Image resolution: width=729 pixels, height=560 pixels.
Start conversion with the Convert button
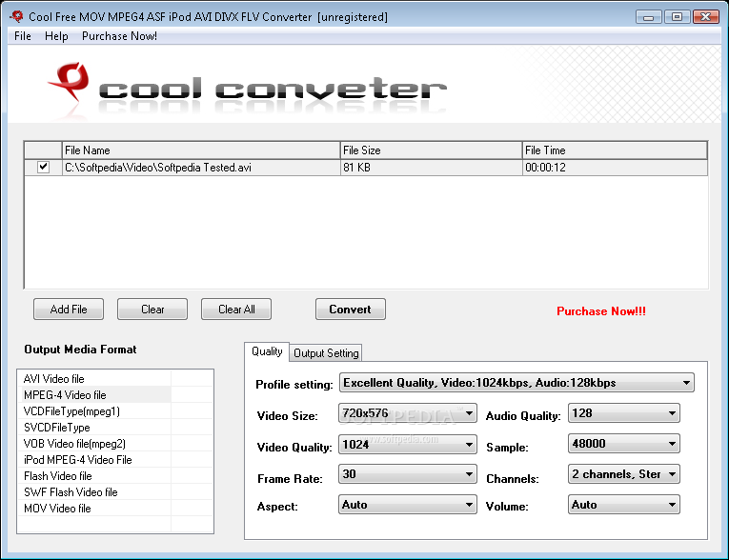coord(350,309)
